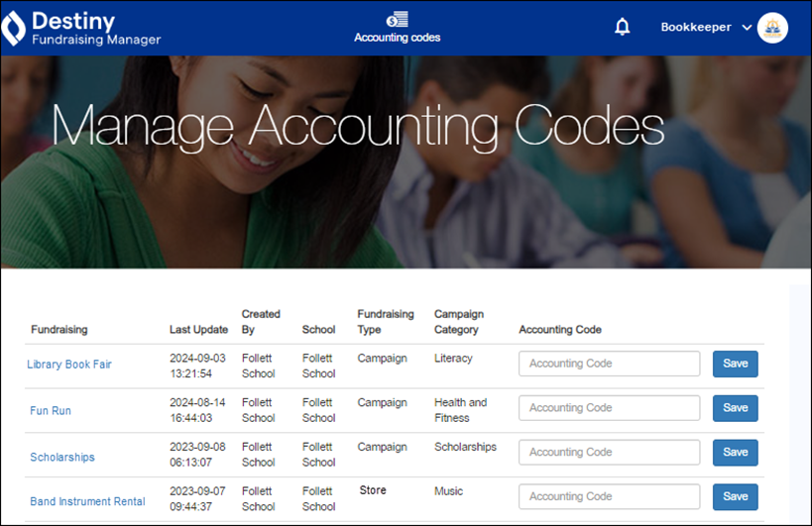This screenshot has height=526, width=812.
Task: Save the Band Instrument Rental accounting code
Action: (735, 497)
